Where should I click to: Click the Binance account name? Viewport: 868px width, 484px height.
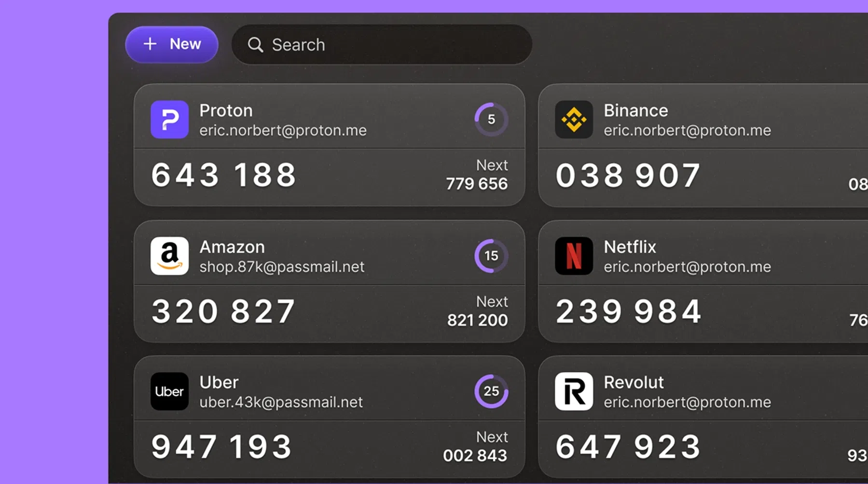pos(636,110)
